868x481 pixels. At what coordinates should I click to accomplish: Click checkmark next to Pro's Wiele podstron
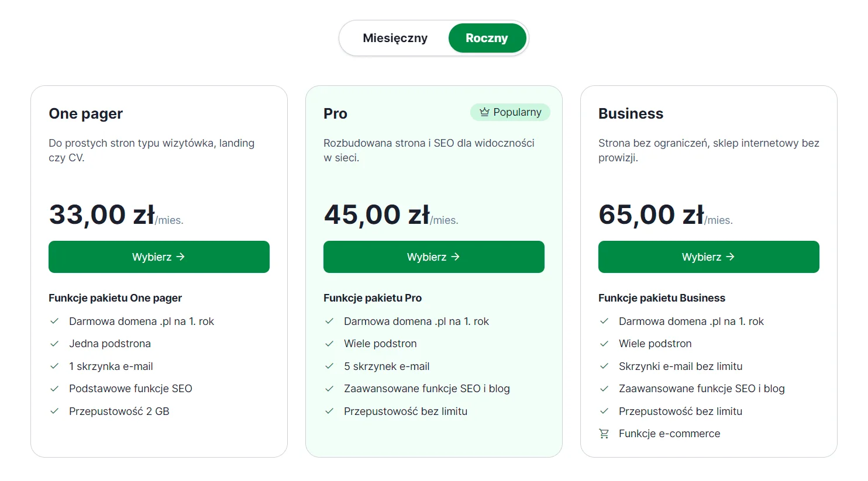point(329,344)
